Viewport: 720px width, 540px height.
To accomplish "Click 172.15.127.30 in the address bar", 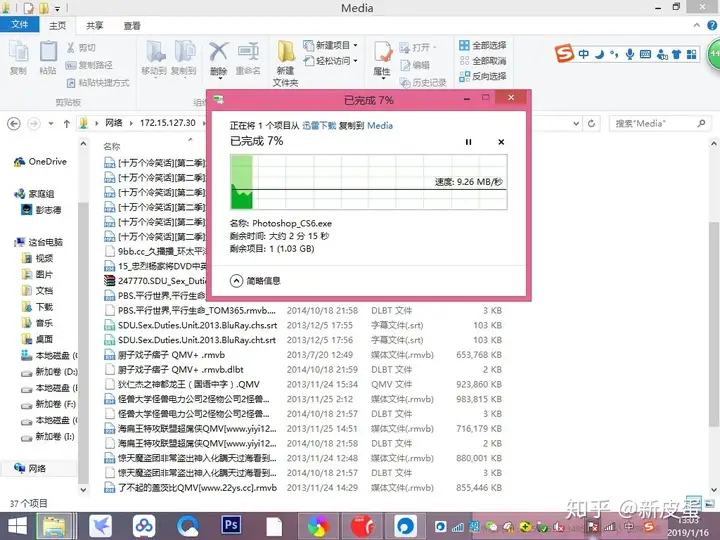I will (x=168, y=123).
